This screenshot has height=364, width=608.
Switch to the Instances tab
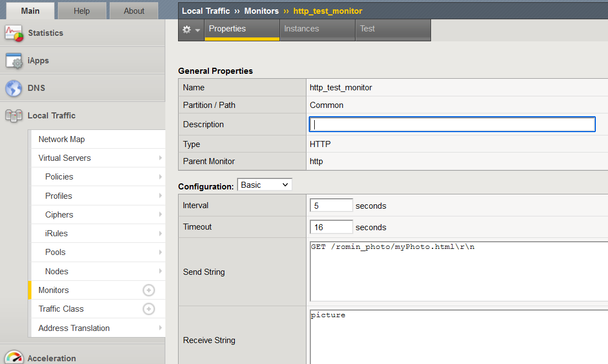tap(302, 29)
